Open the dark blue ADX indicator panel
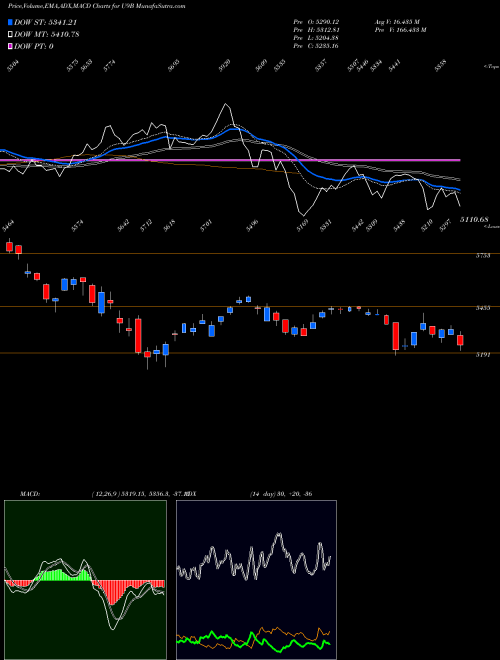This screenshot has height=660, width=500. [256, 580]
